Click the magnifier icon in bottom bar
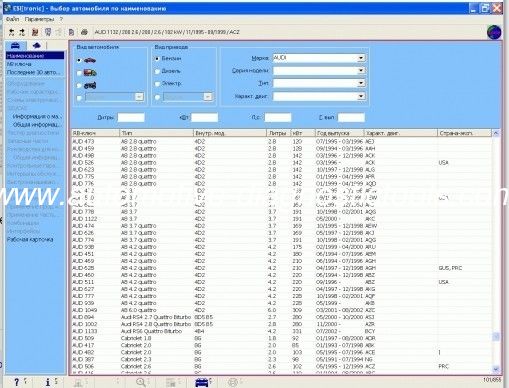The width and height of the screenshot is (509, 388). (x=141, y=382)
